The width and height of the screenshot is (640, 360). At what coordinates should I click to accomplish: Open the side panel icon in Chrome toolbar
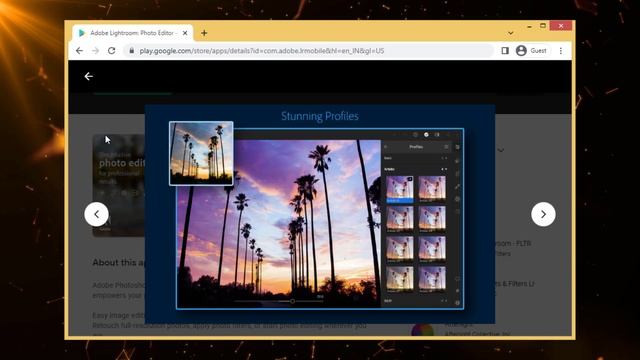505,51
